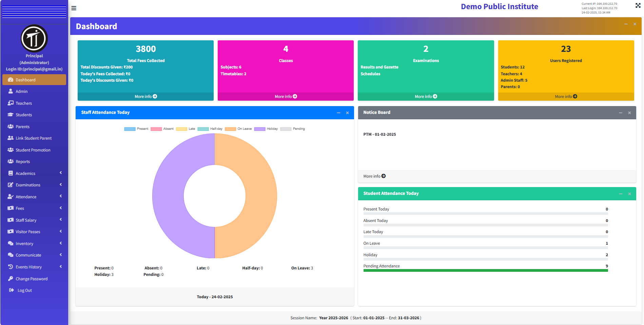Toggle On Leave legend in chart

(238, 129)
